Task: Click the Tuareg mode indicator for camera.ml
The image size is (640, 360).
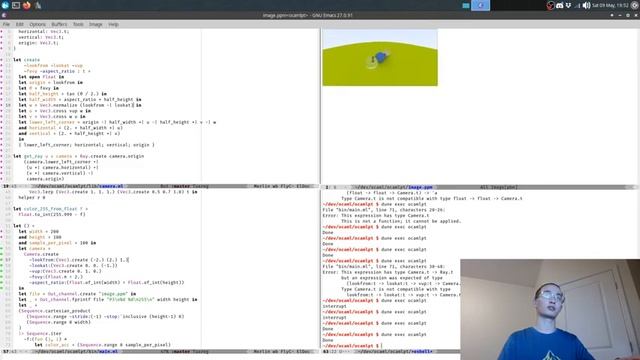Action: (x=200, y=187)
